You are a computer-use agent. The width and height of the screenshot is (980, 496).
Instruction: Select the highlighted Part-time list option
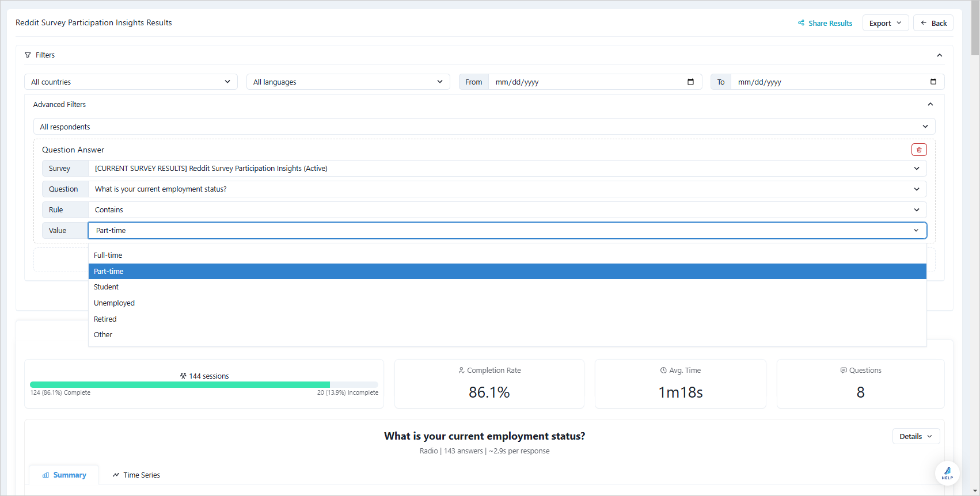coord(507,272)
